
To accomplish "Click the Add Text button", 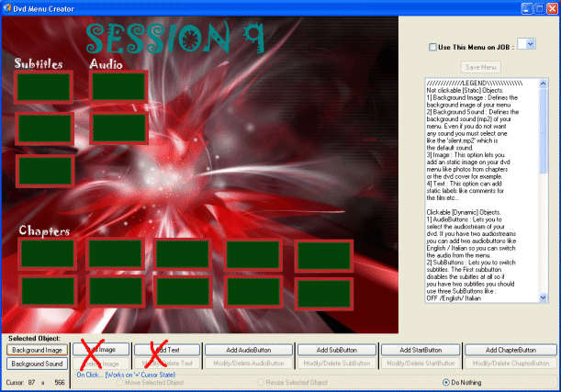I will (167, 350).
